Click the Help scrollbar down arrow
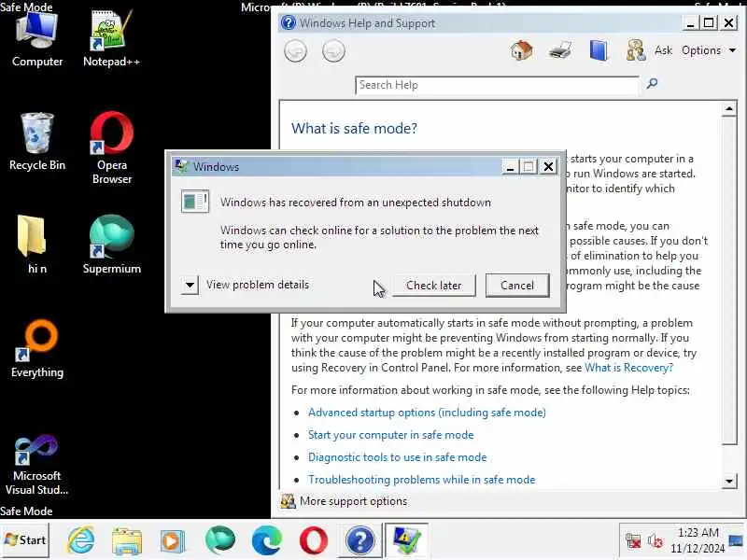 pyautogui.click(x=729, y=481)
